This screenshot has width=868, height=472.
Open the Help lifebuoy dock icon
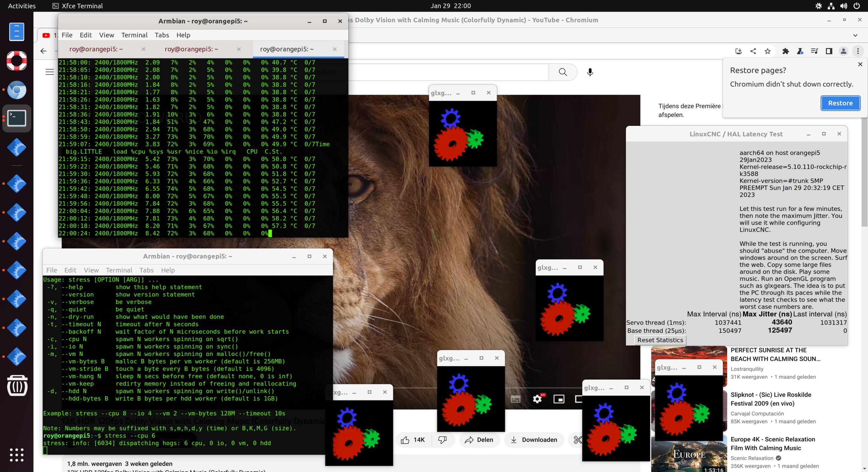tap(17, 61)
